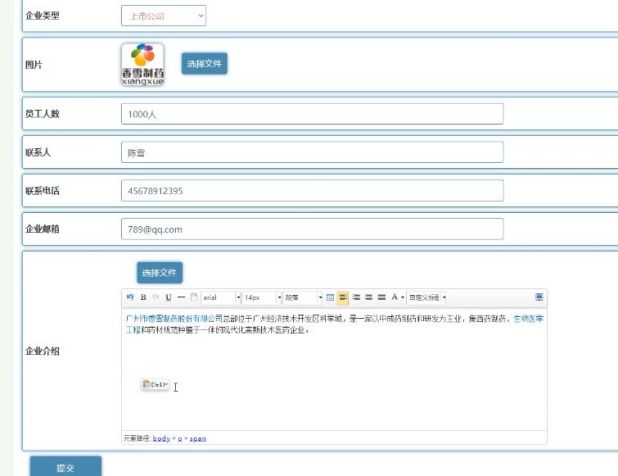
Task: Click the 提交 submit button
Action: (65, 467)
